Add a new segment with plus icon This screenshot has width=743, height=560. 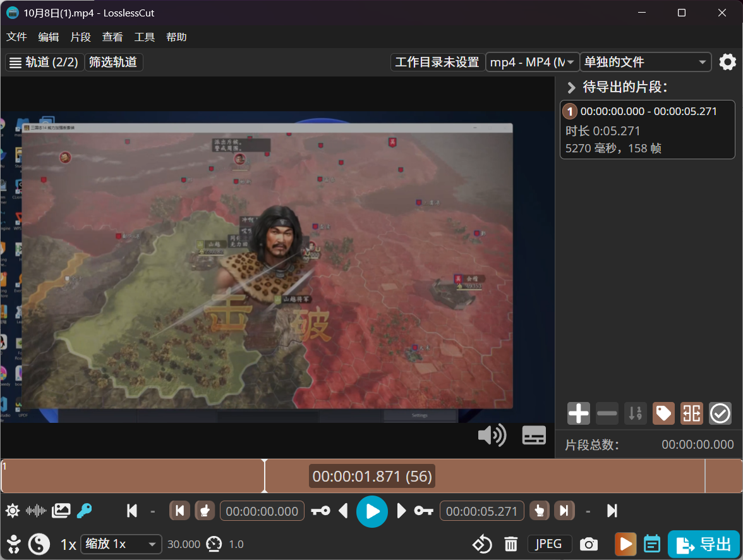point(578,413)
